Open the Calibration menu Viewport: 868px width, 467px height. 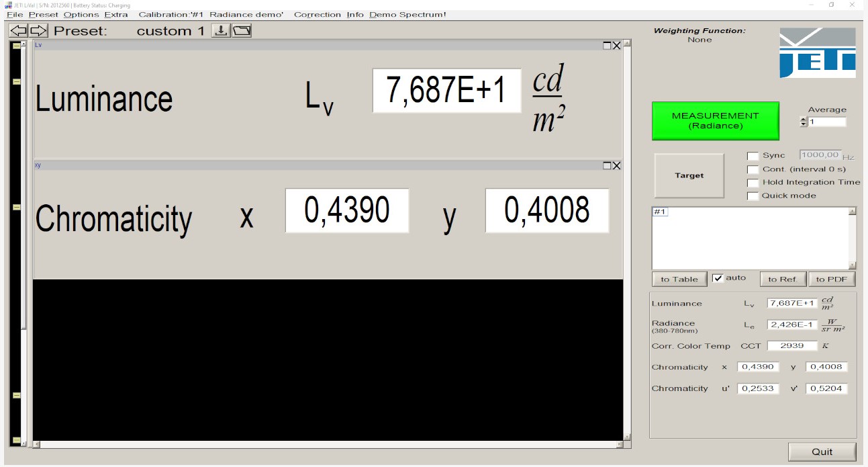coord(159,13)
